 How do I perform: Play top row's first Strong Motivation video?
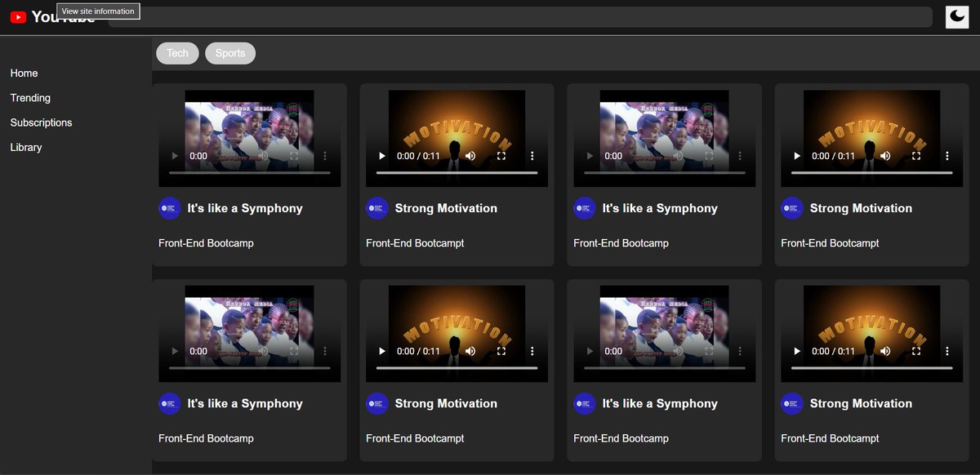pyautogui.click(x=382, y=156)
